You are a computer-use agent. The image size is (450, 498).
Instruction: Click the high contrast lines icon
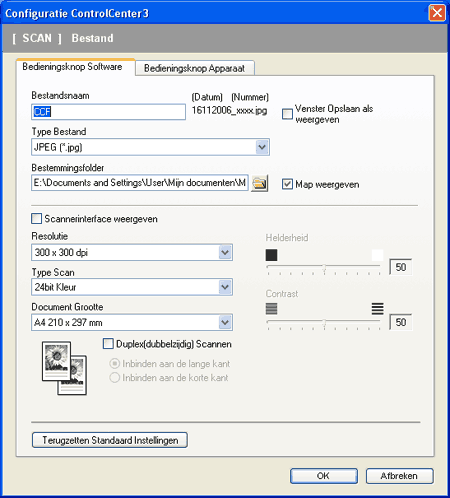(x=377, y=309)
